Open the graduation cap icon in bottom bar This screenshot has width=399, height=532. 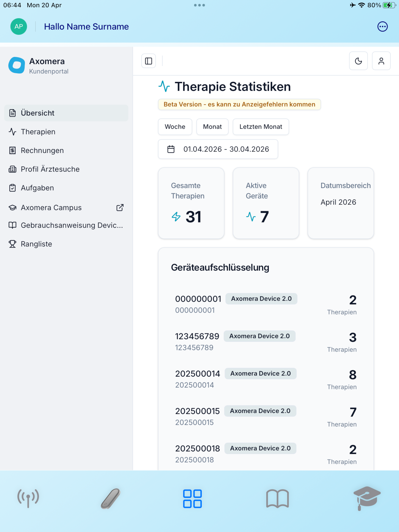pos(366,498)
